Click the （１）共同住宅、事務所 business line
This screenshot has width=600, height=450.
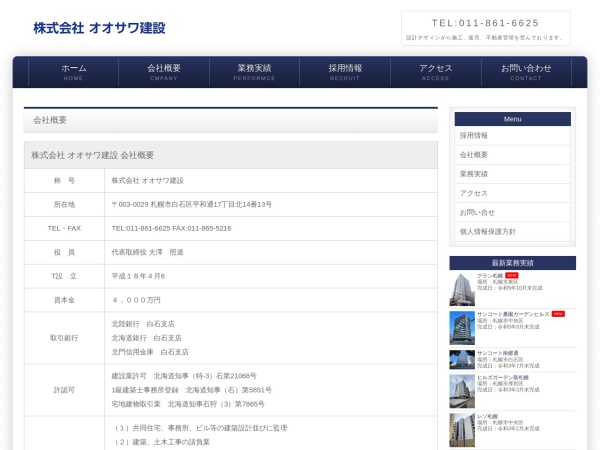pyautogui.click(x=201, y=428)
